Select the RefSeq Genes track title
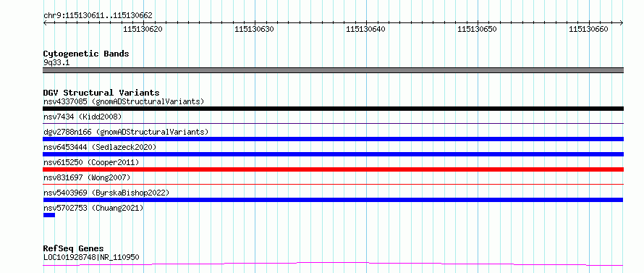 (73, 248)
